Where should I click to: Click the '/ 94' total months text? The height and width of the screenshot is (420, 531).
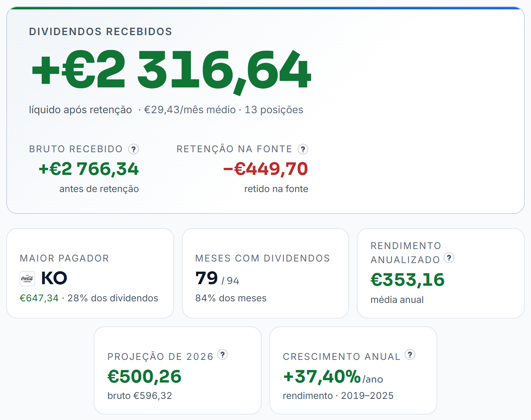pos(230,281)
